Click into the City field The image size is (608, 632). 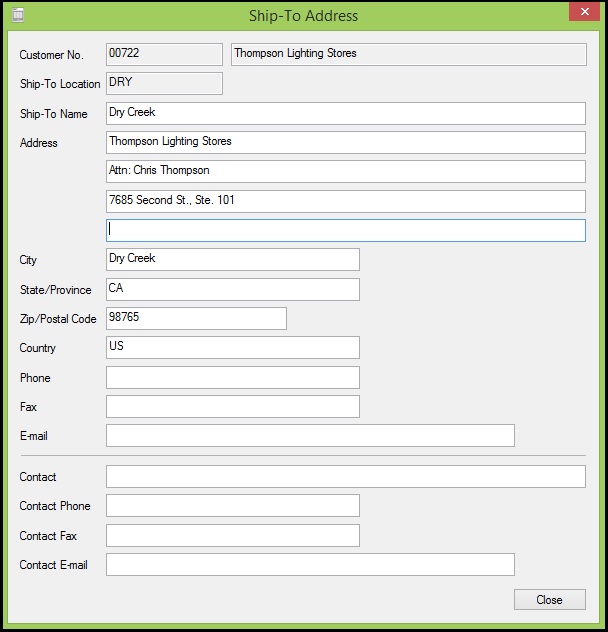click(232, 259)
